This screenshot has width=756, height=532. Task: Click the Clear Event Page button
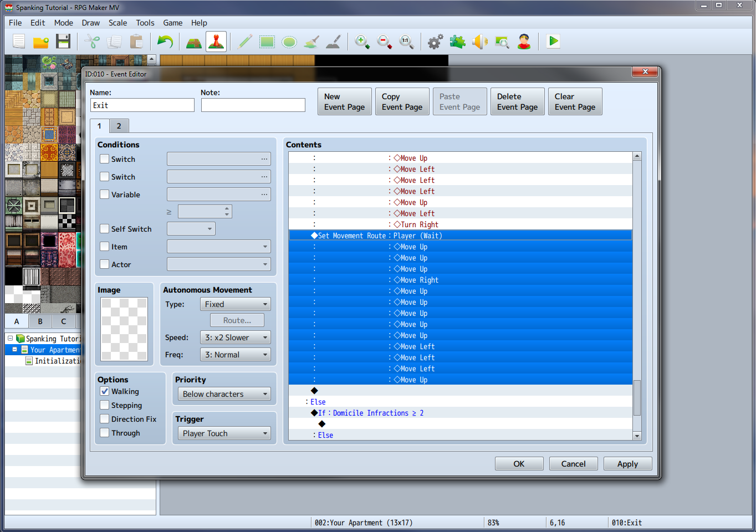click(575, 101)
